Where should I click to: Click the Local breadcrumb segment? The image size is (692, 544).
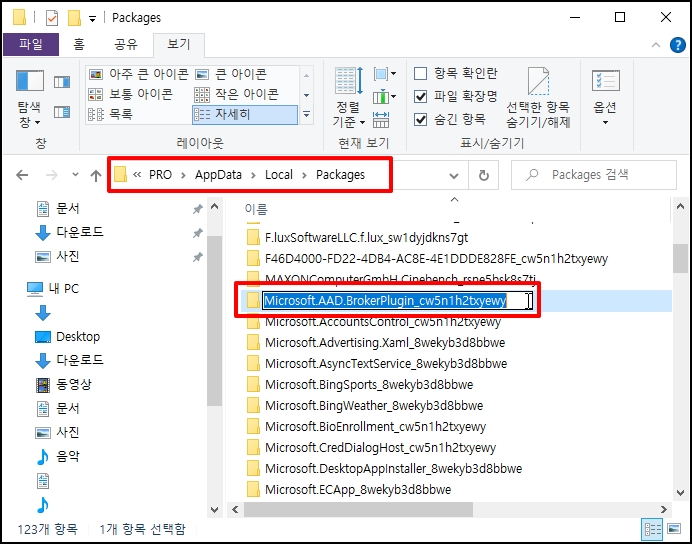[x=279, y=175]
